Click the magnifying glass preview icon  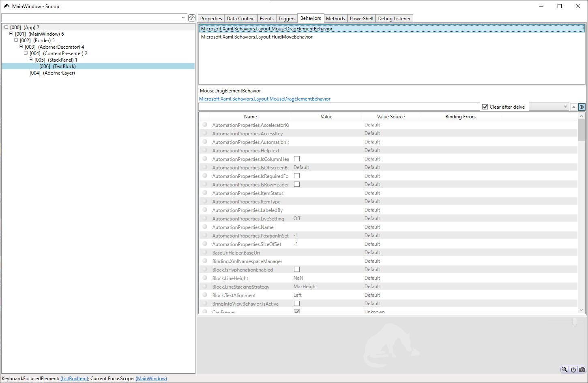click(564, 370)
